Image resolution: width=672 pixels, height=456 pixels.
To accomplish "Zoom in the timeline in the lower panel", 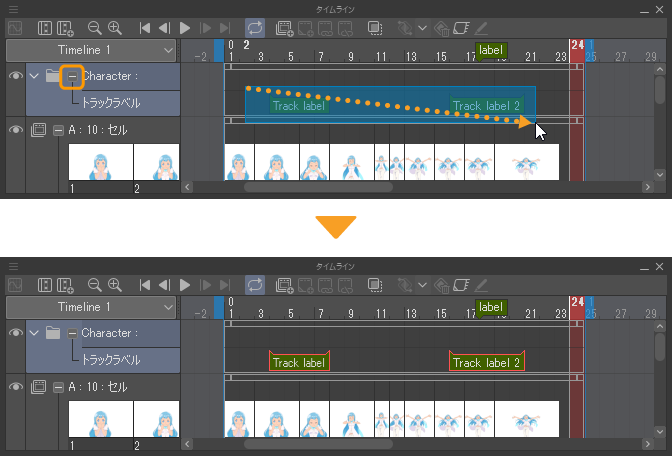I will pyautogui.click(x=115, y=285).
